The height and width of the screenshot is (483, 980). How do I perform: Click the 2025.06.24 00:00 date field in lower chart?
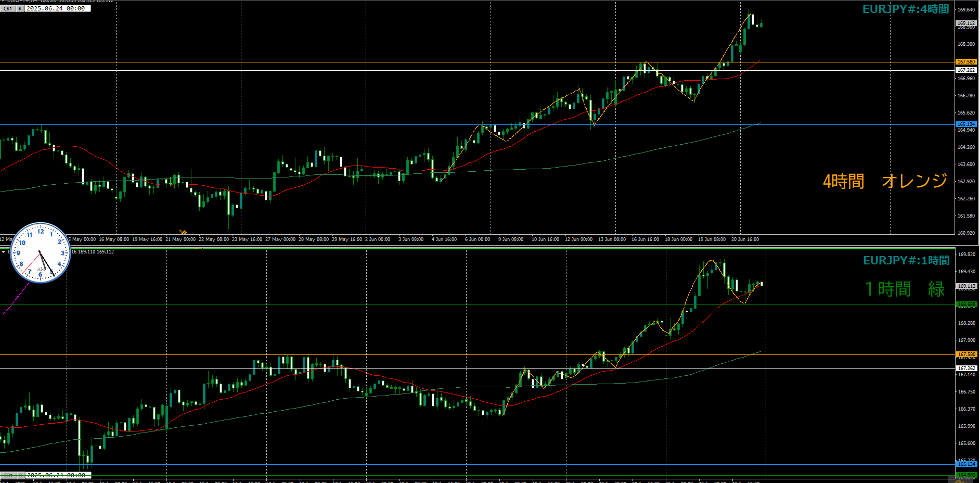click(57, 475)
